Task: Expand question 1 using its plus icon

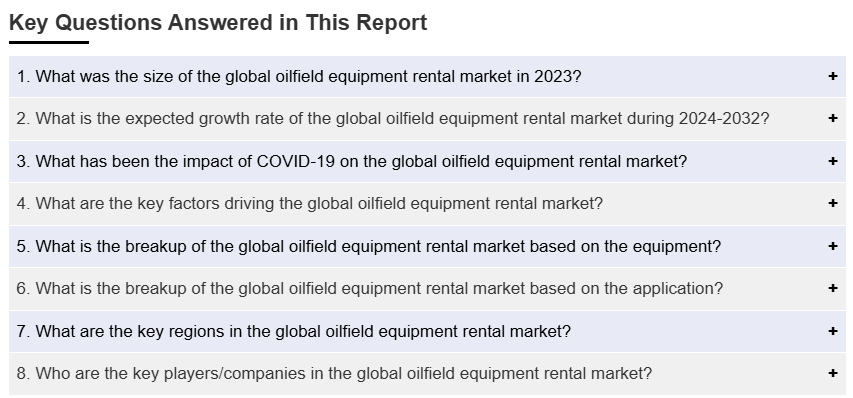Action: [x=832, y=76]
